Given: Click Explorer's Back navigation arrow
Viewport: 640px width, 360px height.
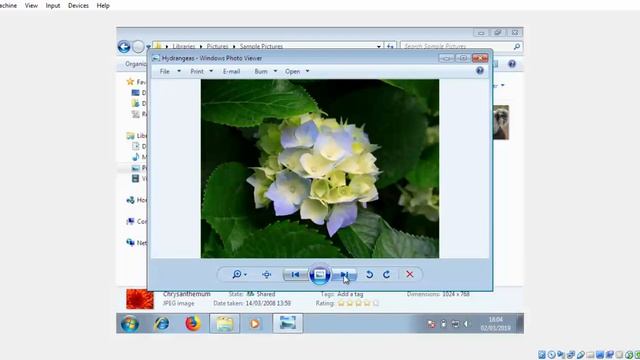Looking at the screenshot, I should click(124, 47).
